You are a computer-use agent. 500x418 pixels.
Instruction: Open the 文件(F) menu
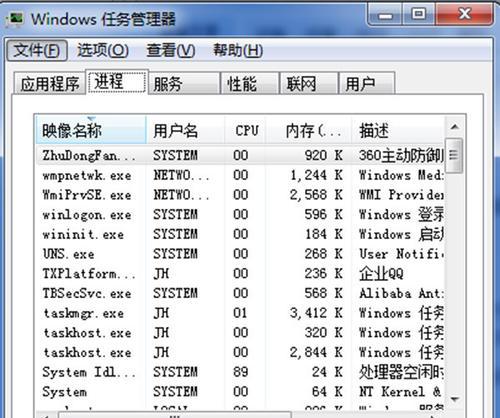point(37,51)
